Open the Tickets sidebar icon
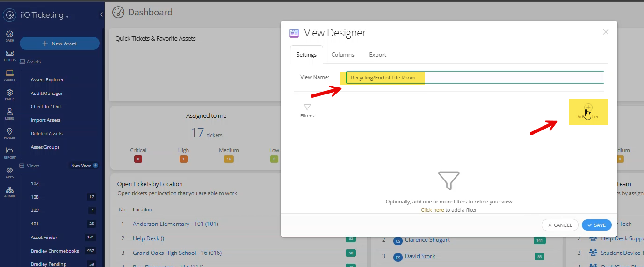 click(9, 55)
